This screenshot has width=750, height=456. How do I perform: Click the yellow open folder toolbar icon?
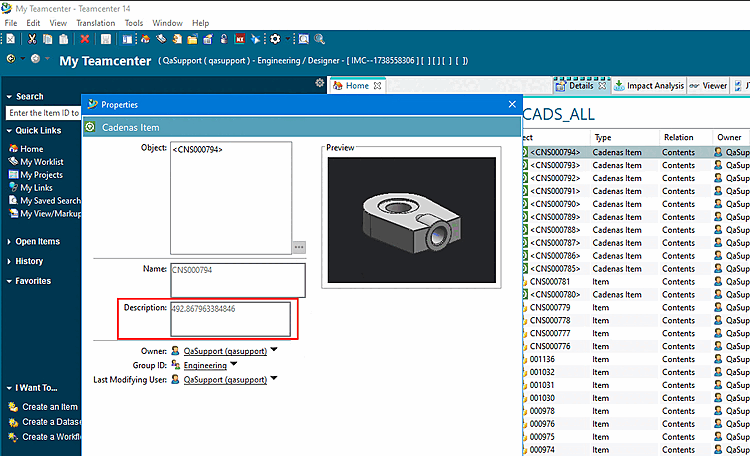point(192,39)
